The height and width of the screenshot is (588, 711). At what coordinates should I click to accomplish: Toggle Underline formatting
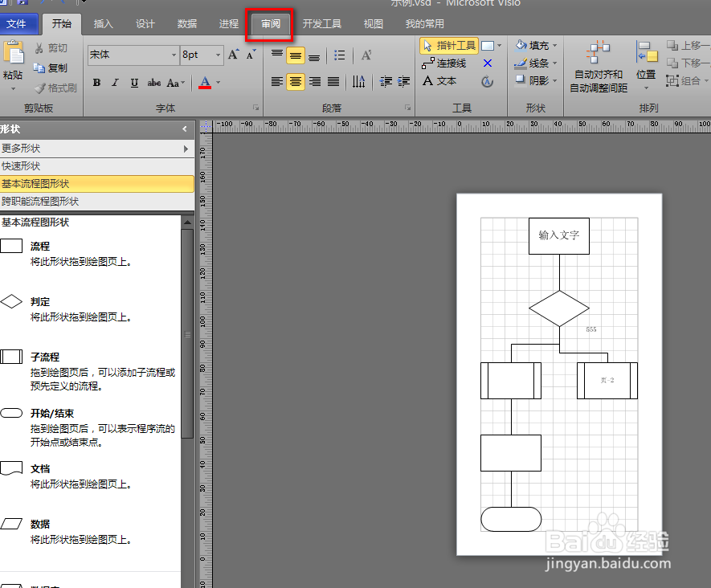point(134,83)
